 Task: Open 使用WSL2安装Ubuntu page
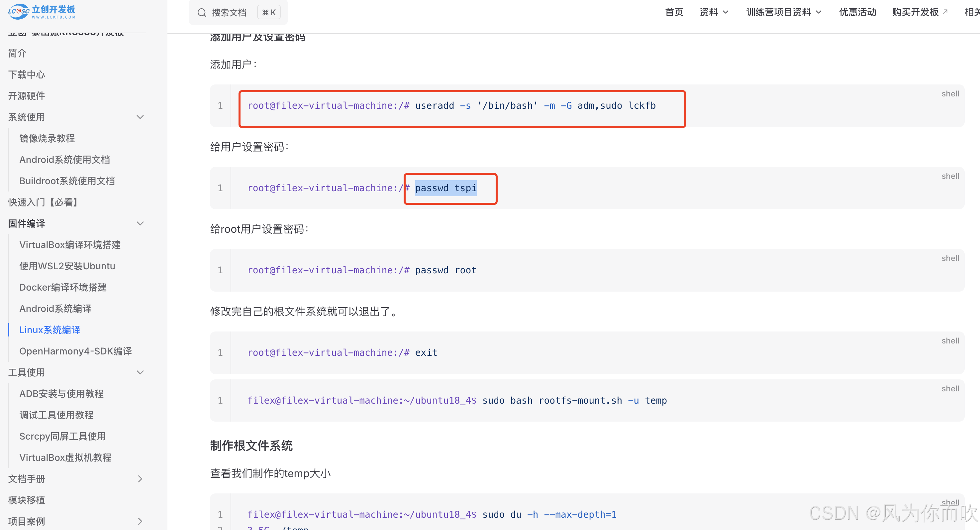67,266
